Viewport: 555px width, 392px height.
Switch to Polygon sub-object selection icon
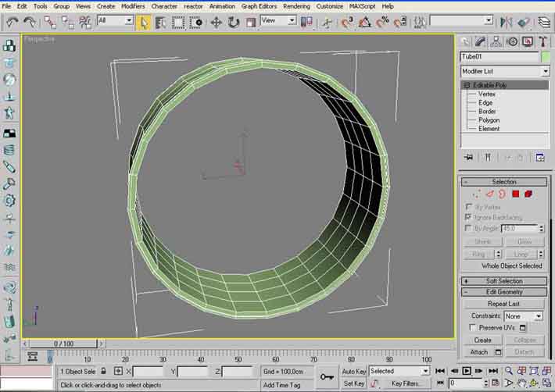[x=516, y=194]
